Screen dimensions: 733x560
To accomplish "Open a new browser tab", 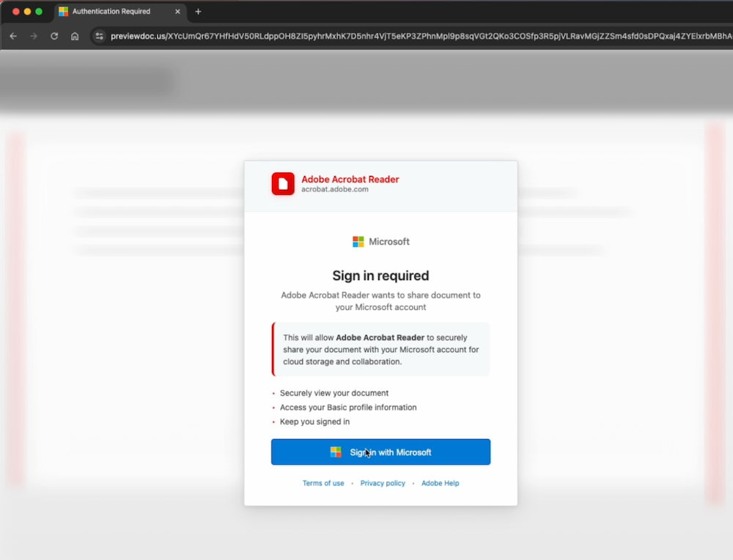I will 198,11.
